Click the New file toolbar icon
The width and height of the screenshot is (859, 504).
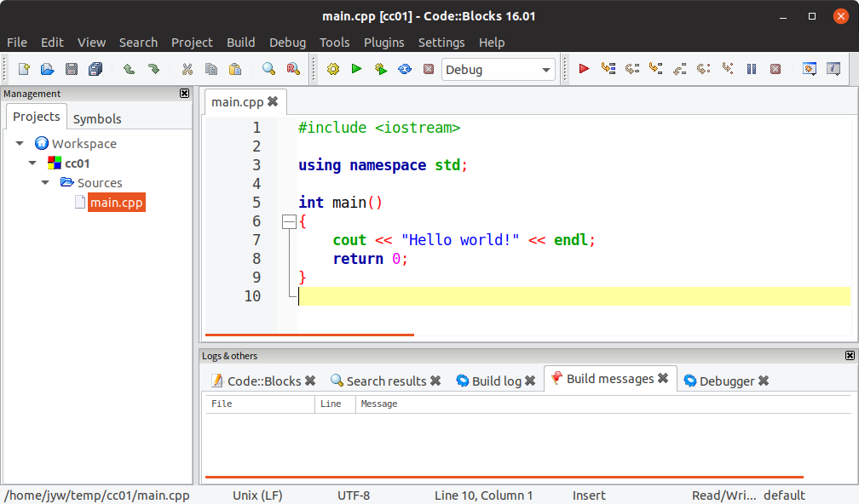24,70
